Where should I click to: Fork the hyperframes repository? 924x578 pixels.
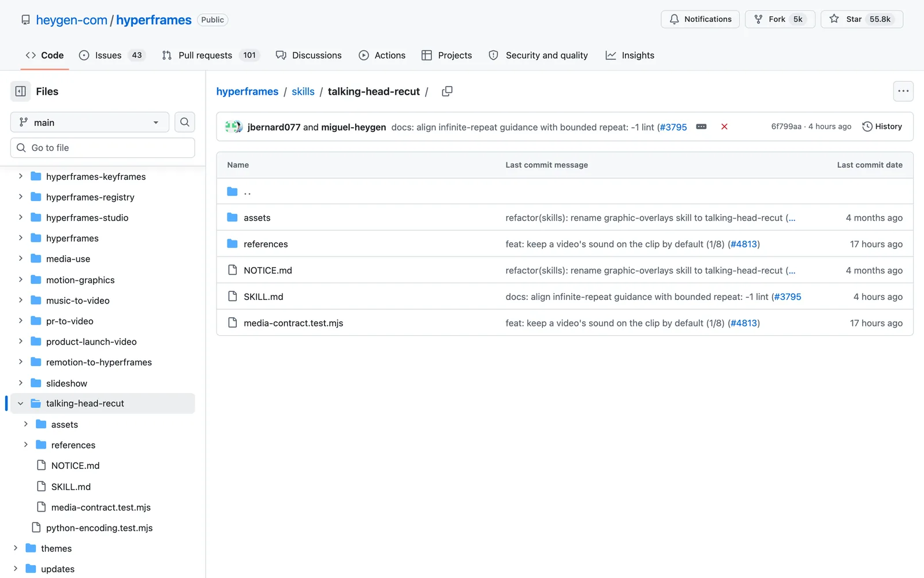coord(780,19)
